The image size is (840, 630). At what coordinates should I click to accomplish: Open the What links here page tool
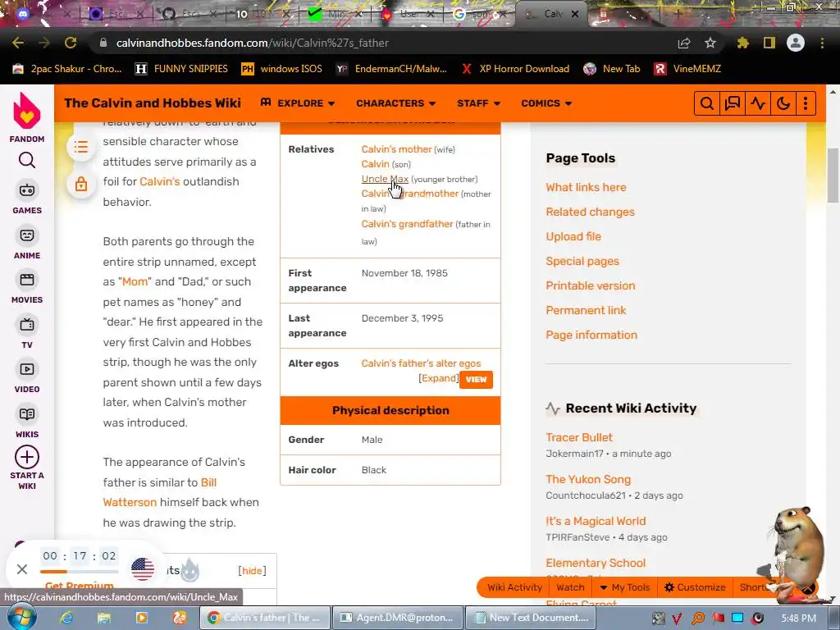point(586,187)
